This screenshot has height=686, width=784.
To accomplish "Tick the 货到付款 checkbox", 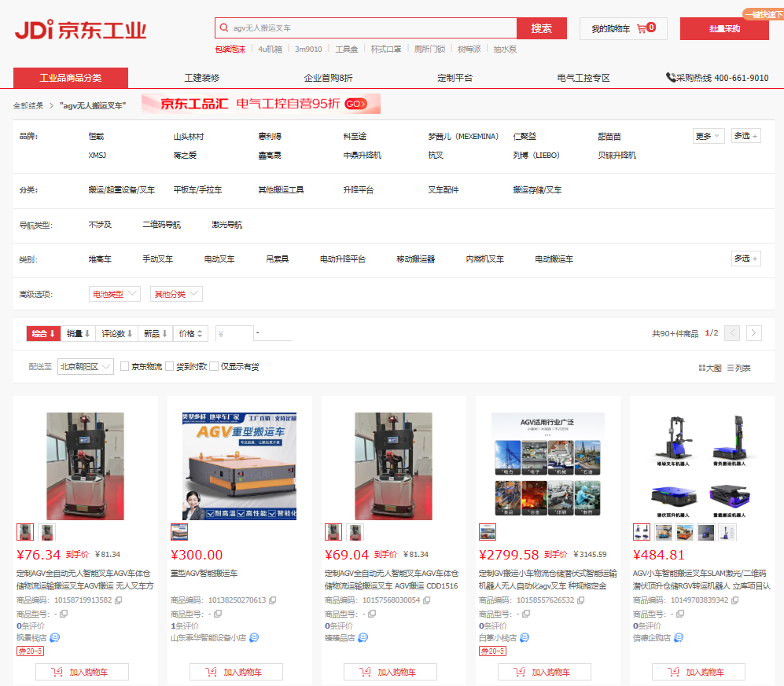I will pos(170,367).
